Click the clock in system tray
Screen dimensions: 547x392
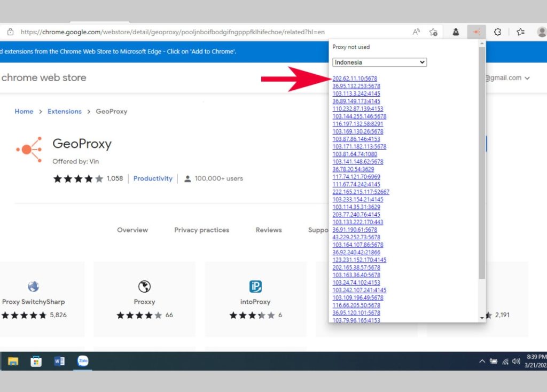click(x=536, y=361)
